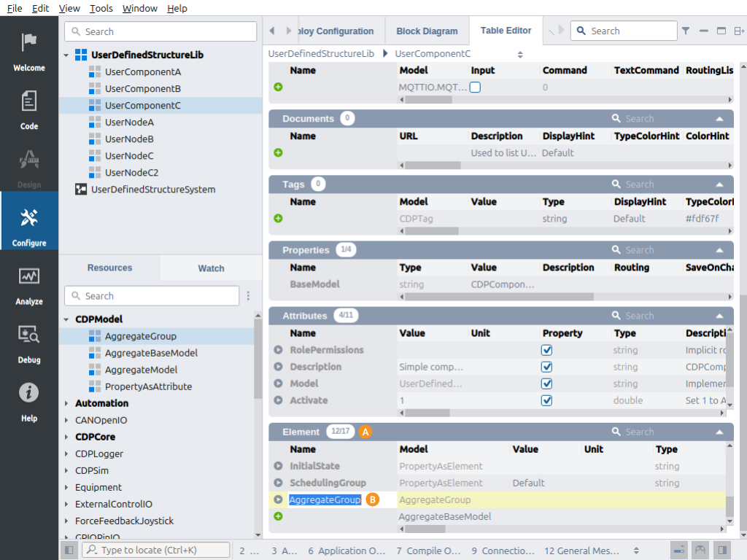
Task: Open the UserComponentC breadcrumb selector
Action: tap(520, 54)
